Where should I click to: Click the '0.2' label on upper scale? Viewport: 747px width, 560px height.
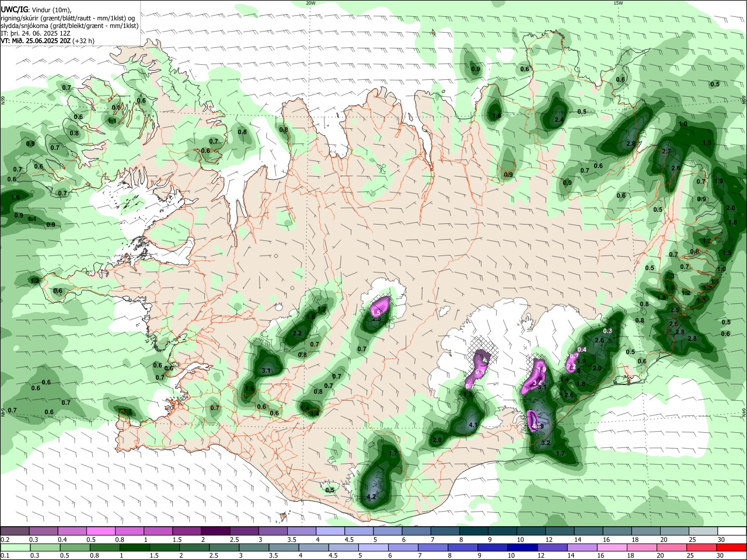pos(5,540)
